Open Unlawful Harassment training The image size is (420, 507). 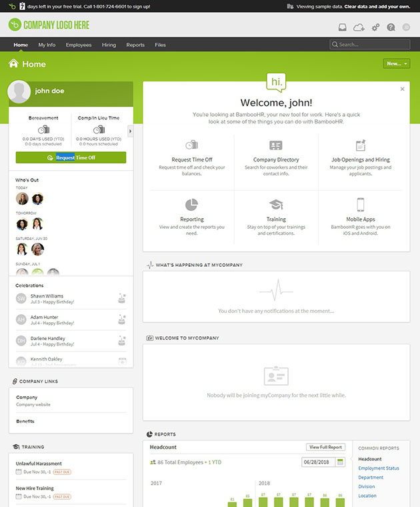39,464
